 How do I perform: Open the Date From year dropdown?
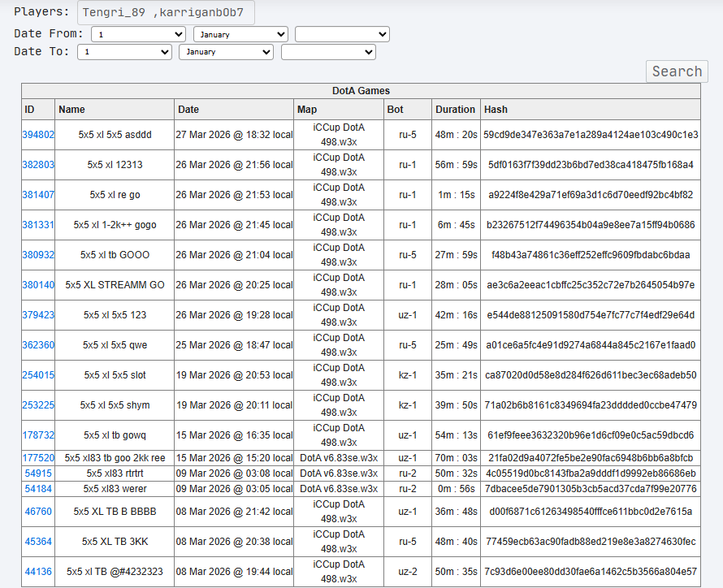342,34
